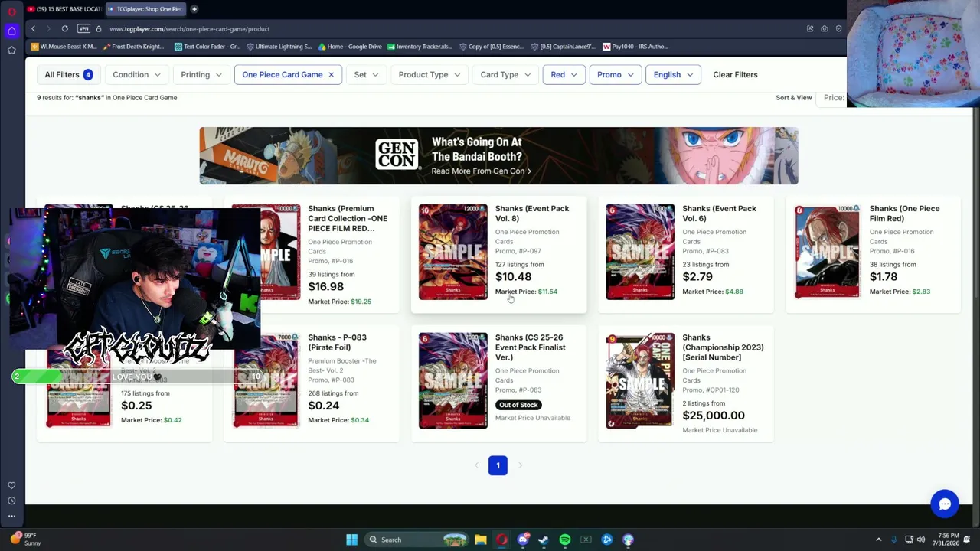
Task: Click Shanks Championship 2023 card image
Action: (x=640, y=380)
